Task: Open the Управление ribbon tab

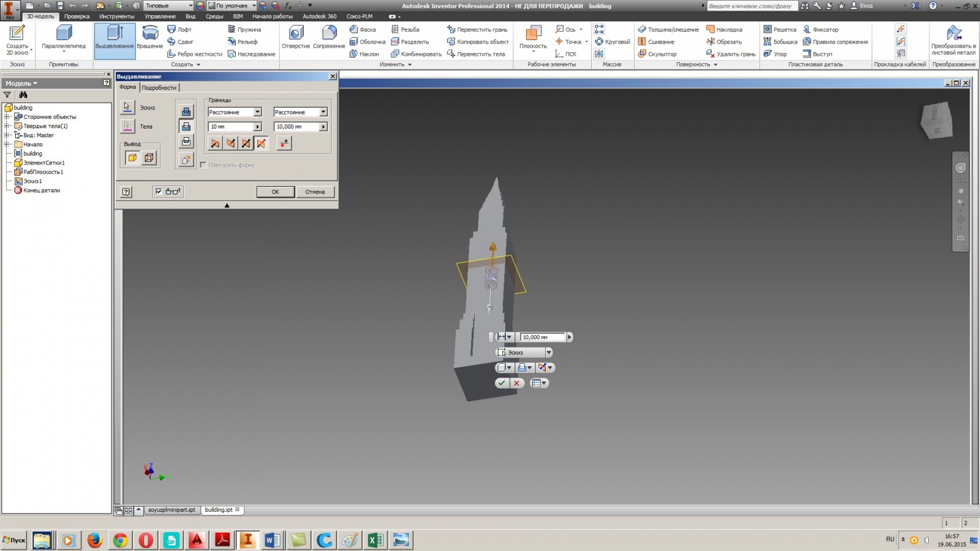Action: (x=160, y=17)
